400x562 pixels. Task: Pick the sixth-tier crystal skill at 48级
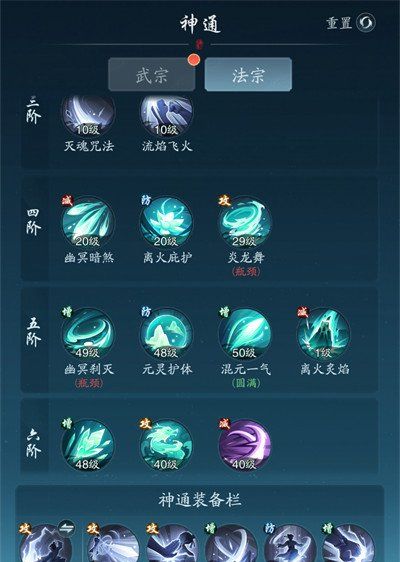click(88, 446)
